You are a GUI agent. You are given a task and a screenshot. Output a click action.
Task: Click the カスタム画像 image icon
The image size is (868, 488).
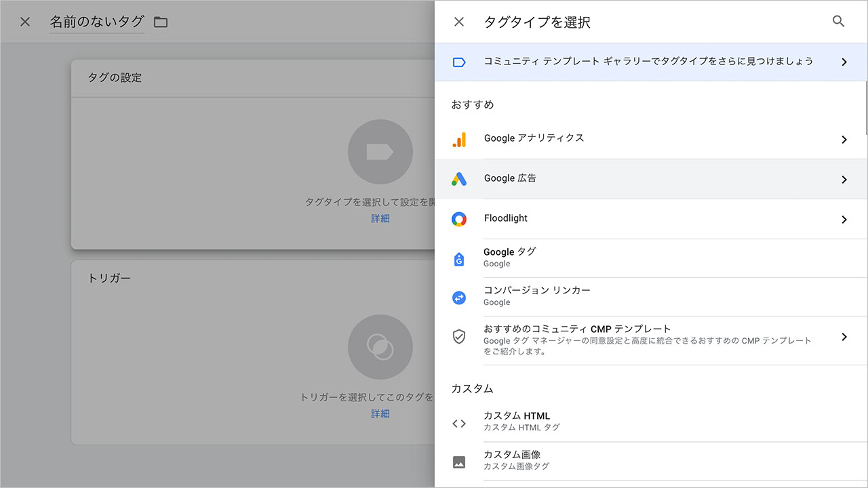(460, 460)
